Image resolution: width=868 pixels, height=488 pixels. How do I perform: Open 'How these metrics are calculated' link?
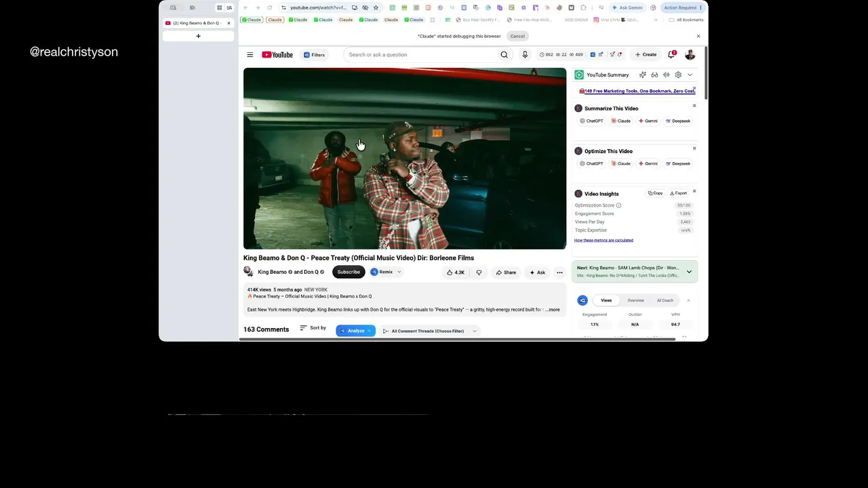coord(604,241)
